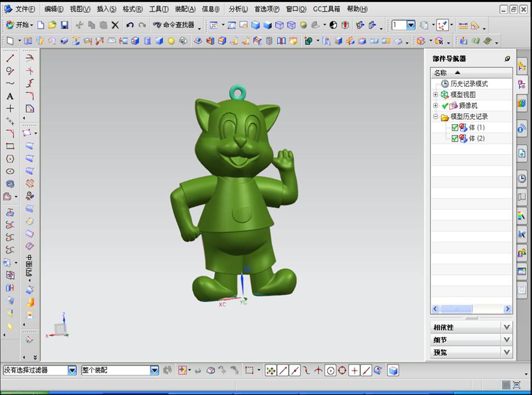Open the 文件(F) menu
532x395 pixels.
tap(25, 9)
